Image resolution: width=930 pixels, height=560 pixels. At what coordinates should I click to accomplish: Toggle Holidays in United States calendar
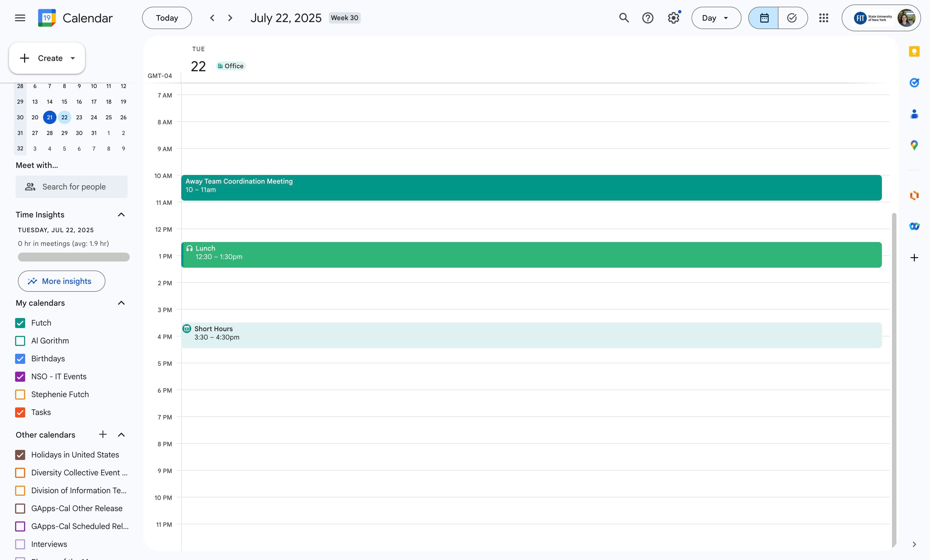(x=20, y=455)
